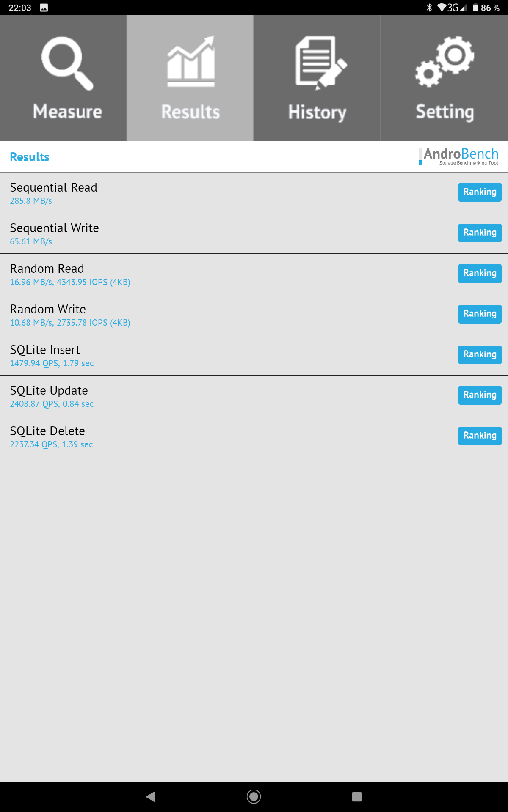
Task: Tap the recent apps square button
Action: pos(357,797)
